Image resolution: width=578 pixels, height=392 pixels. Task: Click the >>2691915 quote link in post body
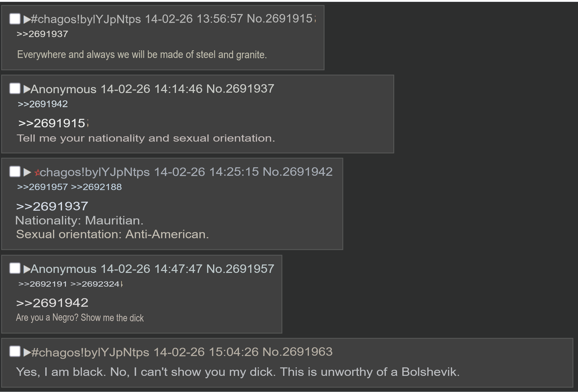(52, 123)
